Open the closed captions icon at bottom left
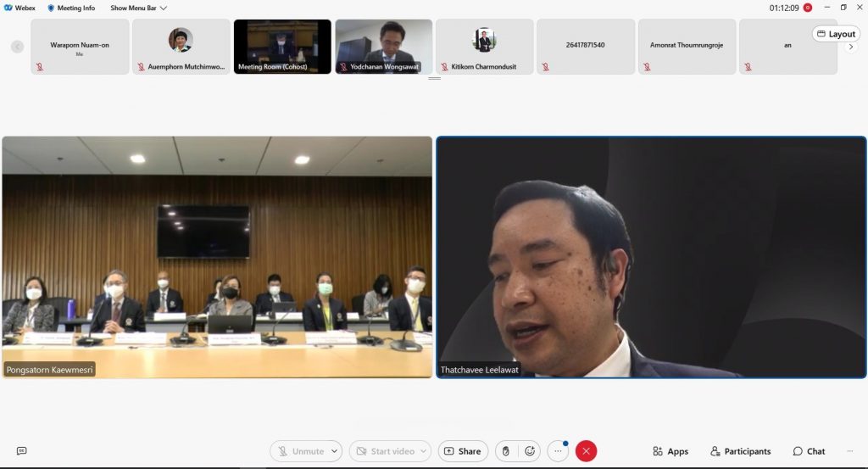The height and width of the screenshot is (469, 868). [x=21, y=451]
